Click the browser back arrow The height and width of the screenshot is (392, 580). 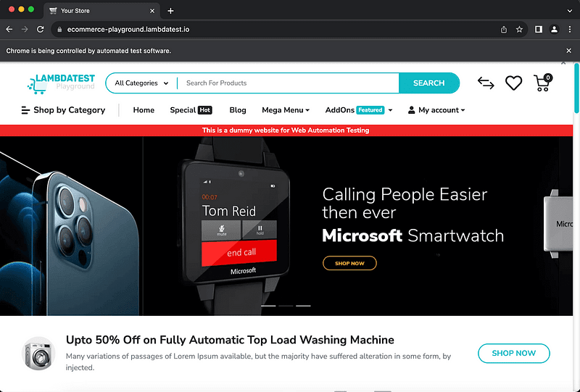point(9,29)
